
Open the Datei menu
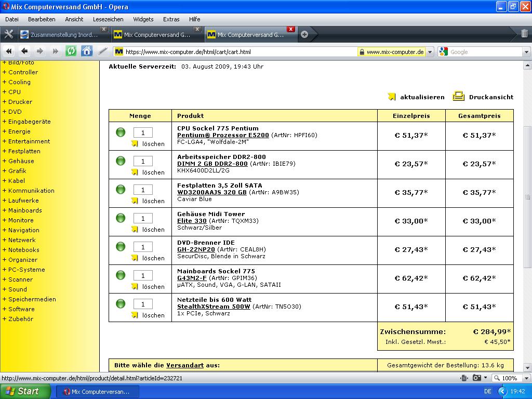(x=12, y=19)
